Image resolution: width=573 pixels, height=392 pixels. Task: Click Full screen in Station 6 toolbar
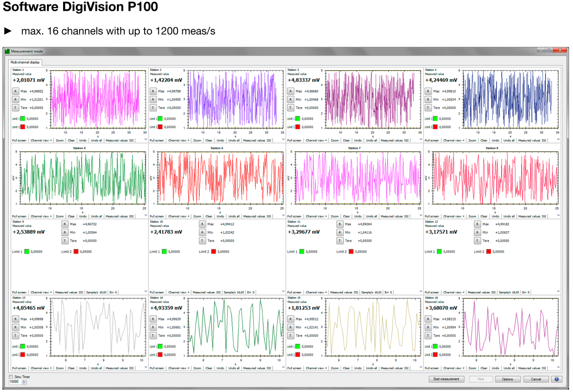(x=156, y=216)
